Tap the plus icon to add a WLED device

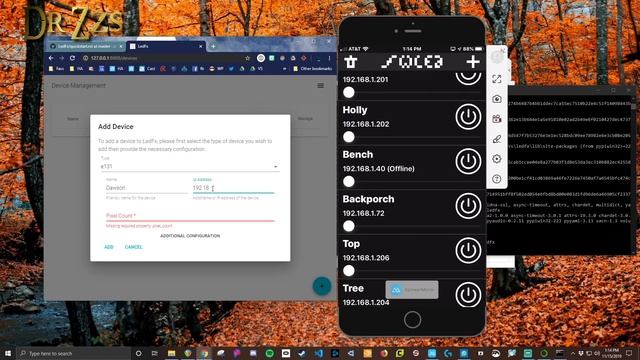473,62
